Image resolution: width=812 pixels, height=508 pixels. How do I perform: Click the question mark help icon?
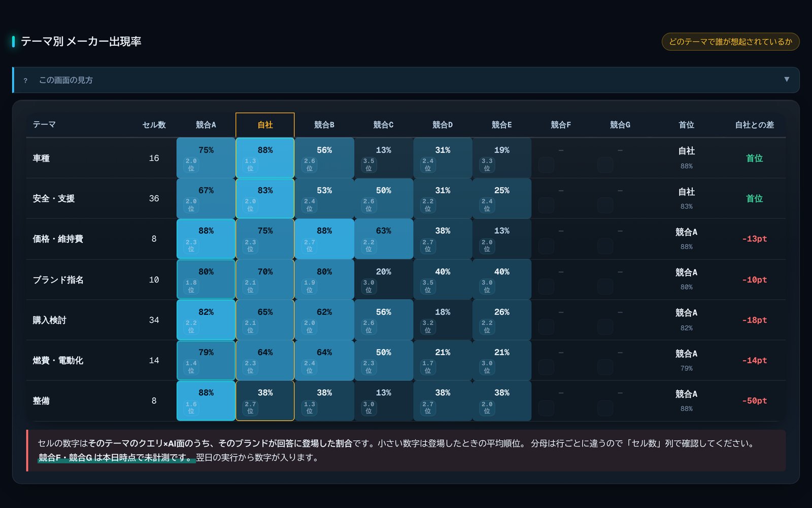pos(25,80)
